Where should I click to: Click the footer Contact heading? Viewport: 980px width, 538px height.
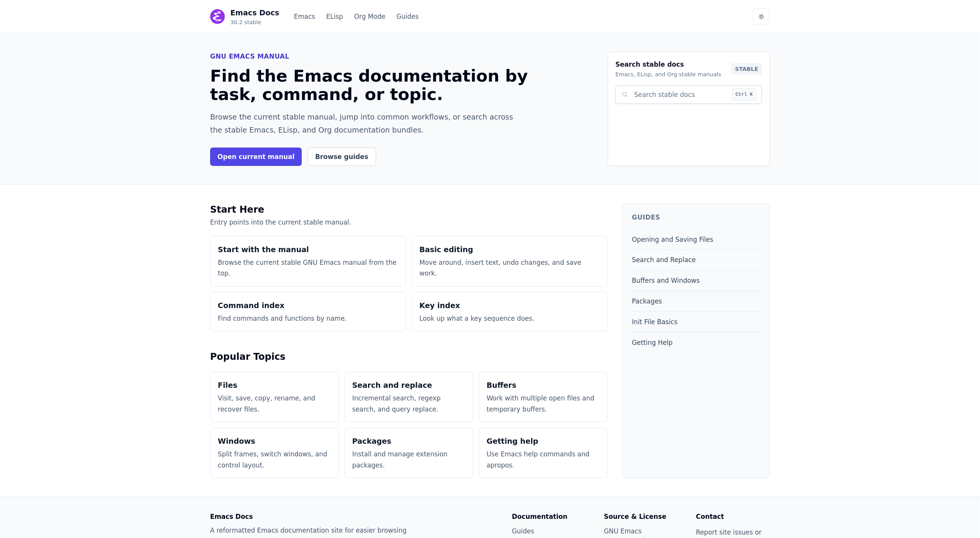tap(710, 517)
